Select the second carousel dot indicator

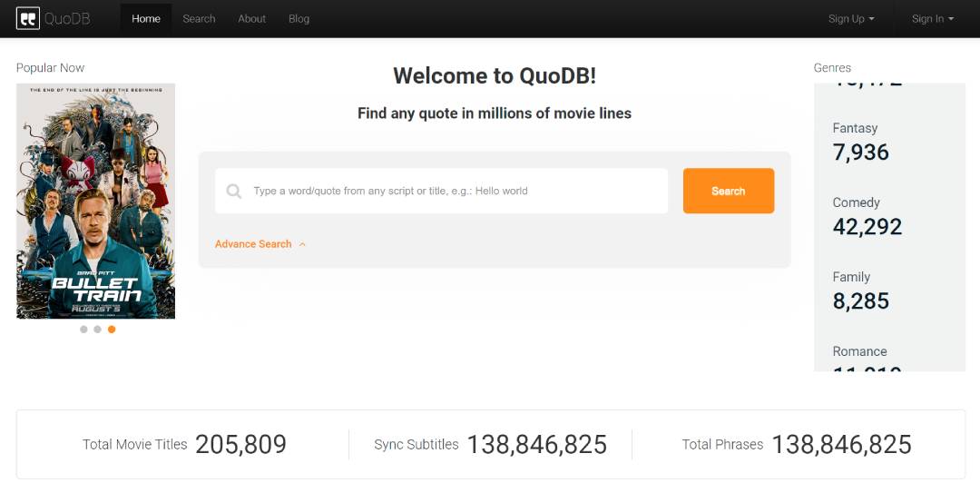pos(97,330)
